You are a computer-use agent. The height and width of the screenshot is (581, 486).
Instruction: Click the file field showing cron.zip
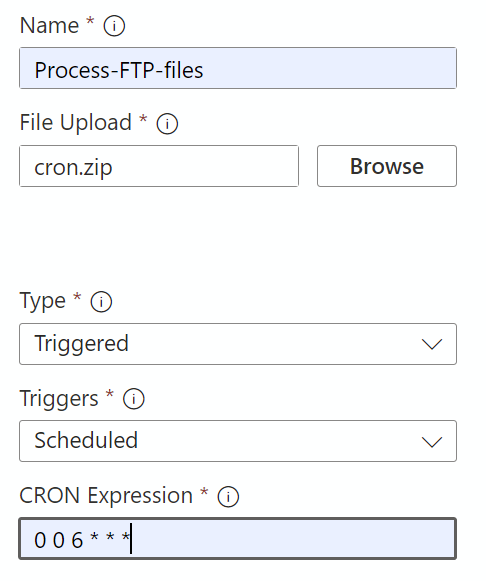coord(159,166)
